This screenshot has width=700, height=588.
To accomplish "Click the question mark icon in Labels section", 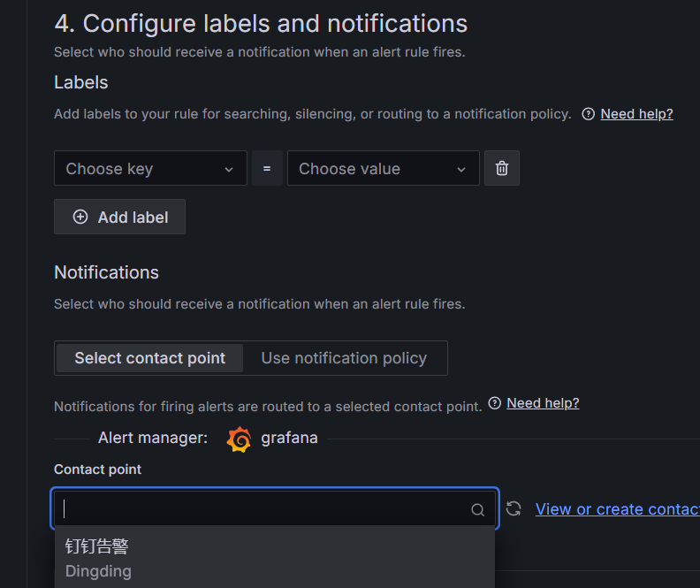I will pos(589,114).
